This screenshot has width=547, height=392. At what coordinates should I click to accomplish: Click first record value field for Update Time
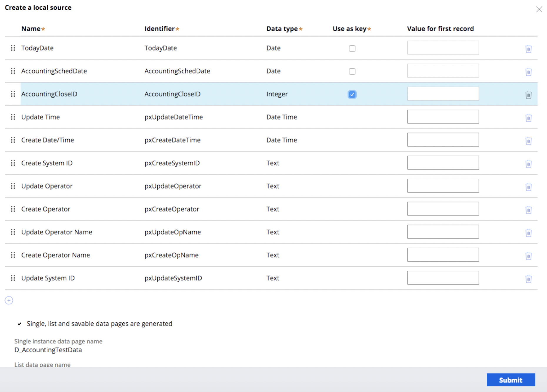point(443,117)
